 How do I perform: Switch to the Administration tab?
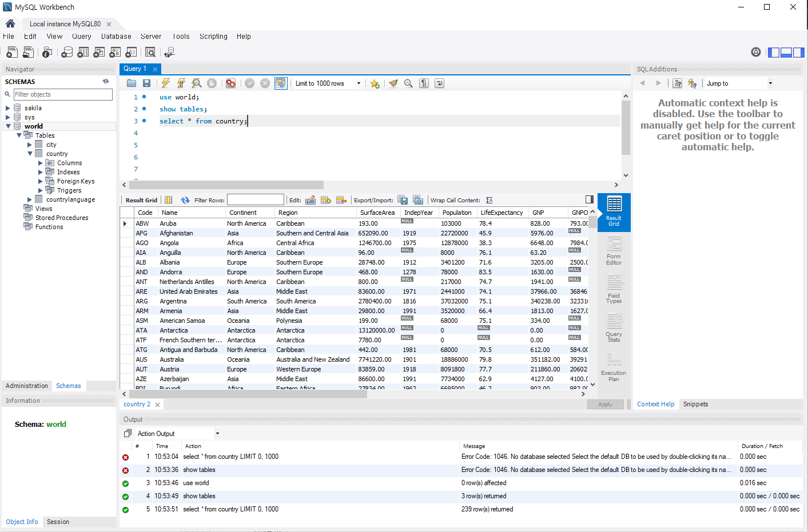tap(27, 386)
